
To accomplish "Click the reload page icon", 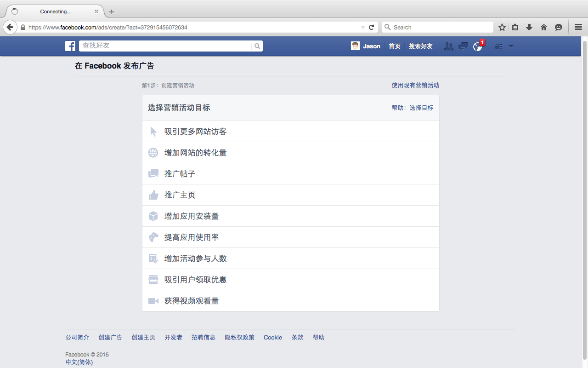I will point(371,27).
